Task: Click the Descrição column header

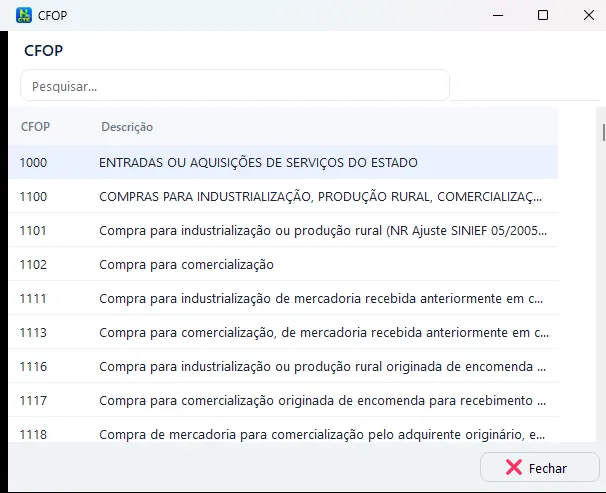Action: pyautogui.click(x=127, y=127)
